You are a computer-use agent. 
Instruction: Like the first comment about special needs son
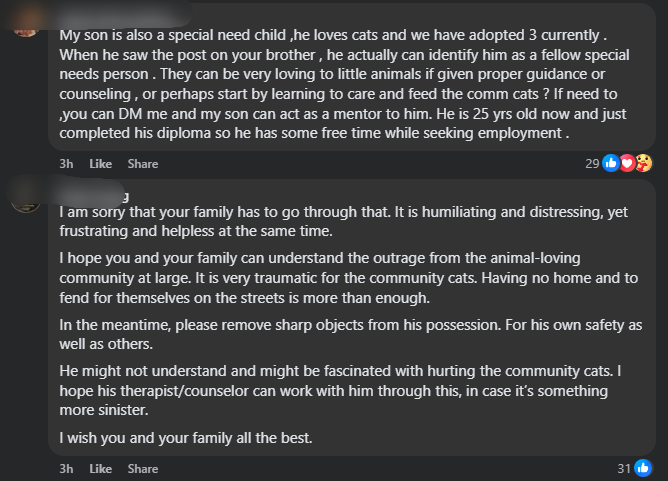pyautogui.click(x=101, y=164)
